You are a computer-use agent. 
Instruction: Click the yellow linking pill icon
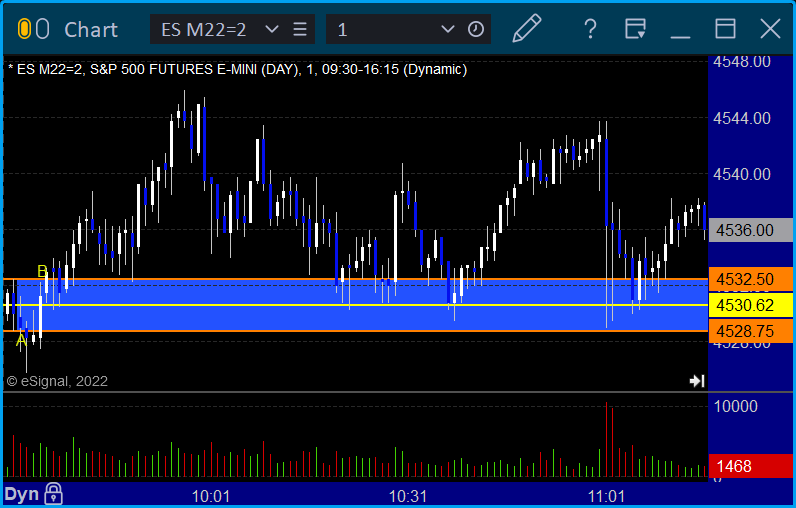click(x=24, y=29)
